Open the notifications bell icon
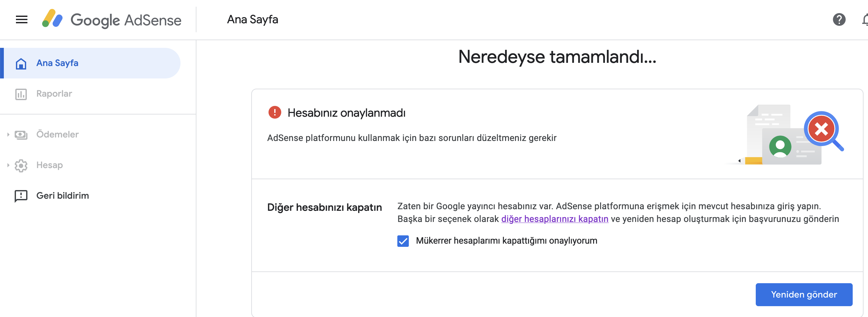This screenshot has height=317, width=868. [865, 19]
